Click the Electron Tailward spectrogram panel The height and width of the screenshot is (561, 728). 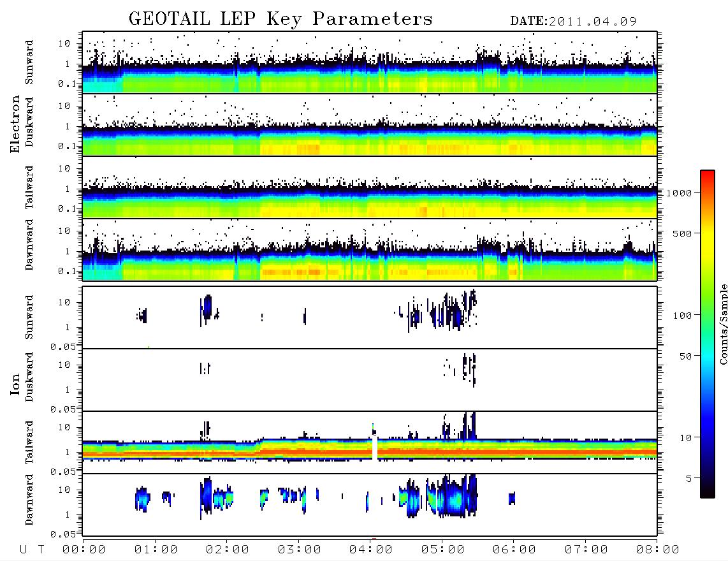pos(370,187)
